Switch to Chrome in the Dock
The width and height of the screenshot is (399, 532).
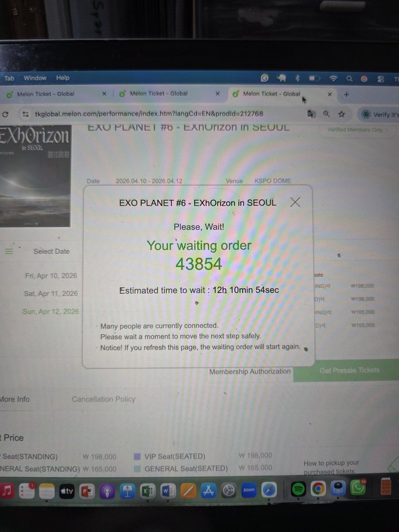pyautogui.click(x=318, y=489)
